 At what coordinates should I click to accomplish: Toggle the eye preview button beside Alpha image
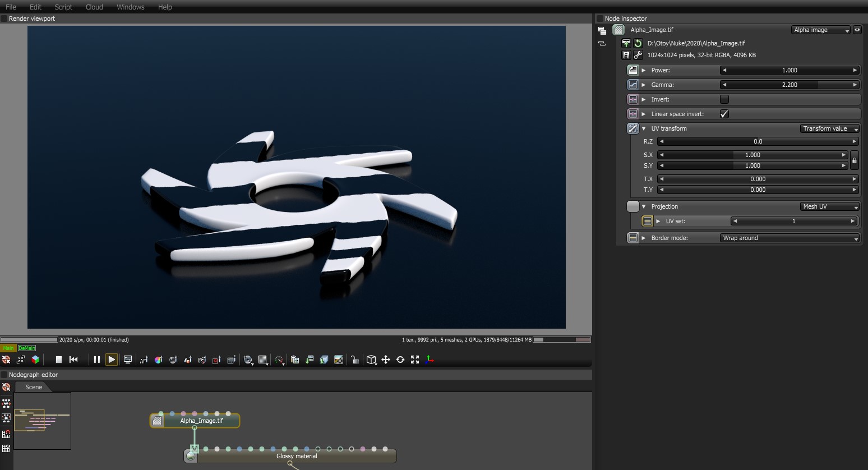(857, 30)
